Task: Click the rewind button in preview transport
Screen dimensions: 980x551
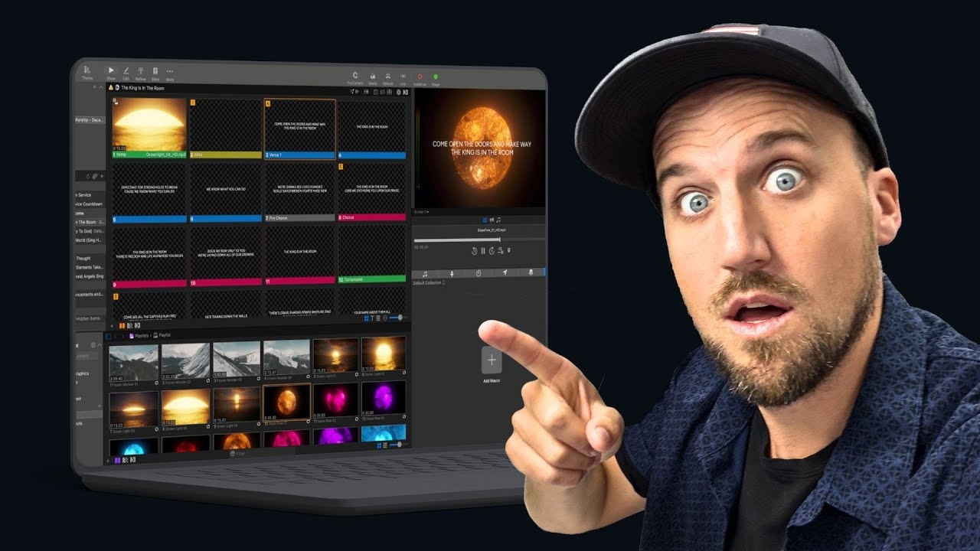Action: 474,251
